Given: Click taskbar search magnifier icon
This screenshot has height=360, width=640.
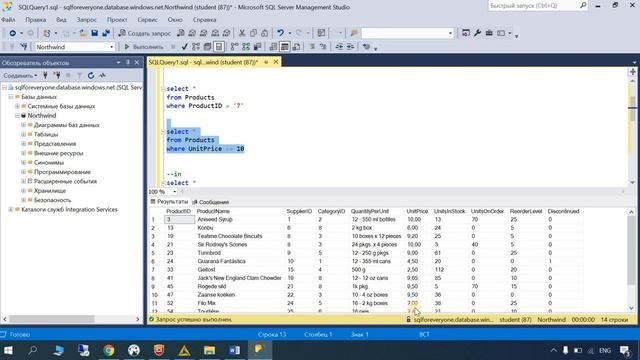Looking at the screenshot, I should tap(33, 350).
